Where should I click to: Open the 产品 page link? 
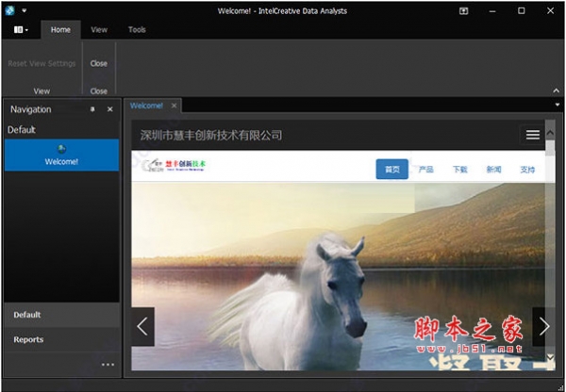click(x=426, y=169)
